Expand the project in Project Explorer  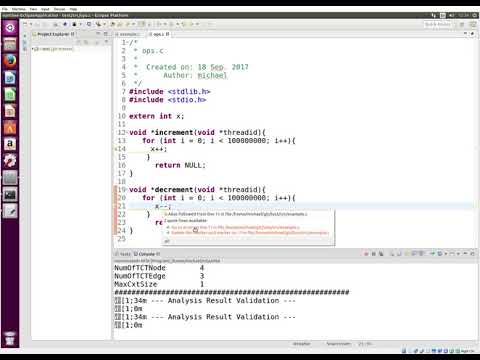pos(33,49)
